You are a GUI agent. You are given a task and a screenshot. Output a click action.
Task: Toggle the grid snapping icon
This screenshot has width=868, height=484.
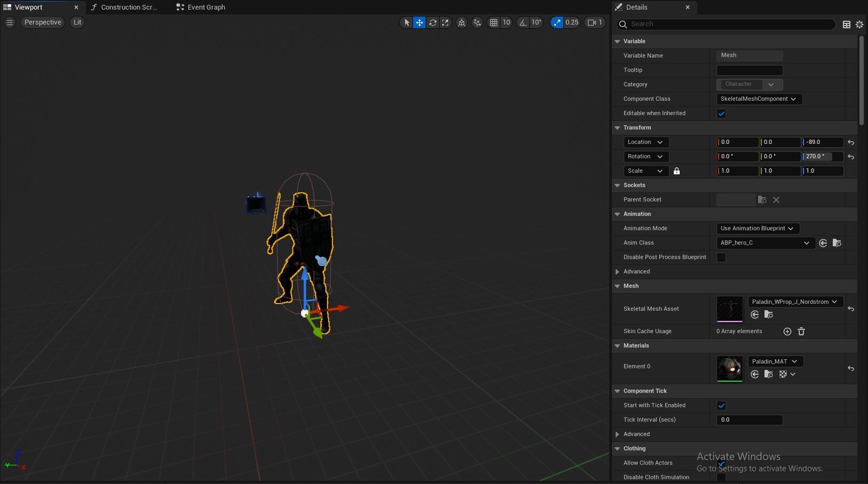[493, 22]
